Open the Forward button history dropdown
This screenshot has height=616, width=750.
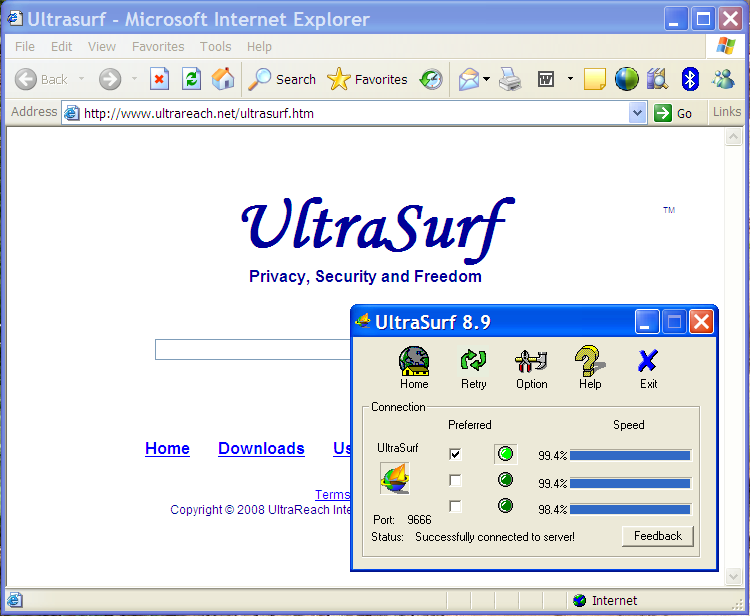(x=134, y=79)
